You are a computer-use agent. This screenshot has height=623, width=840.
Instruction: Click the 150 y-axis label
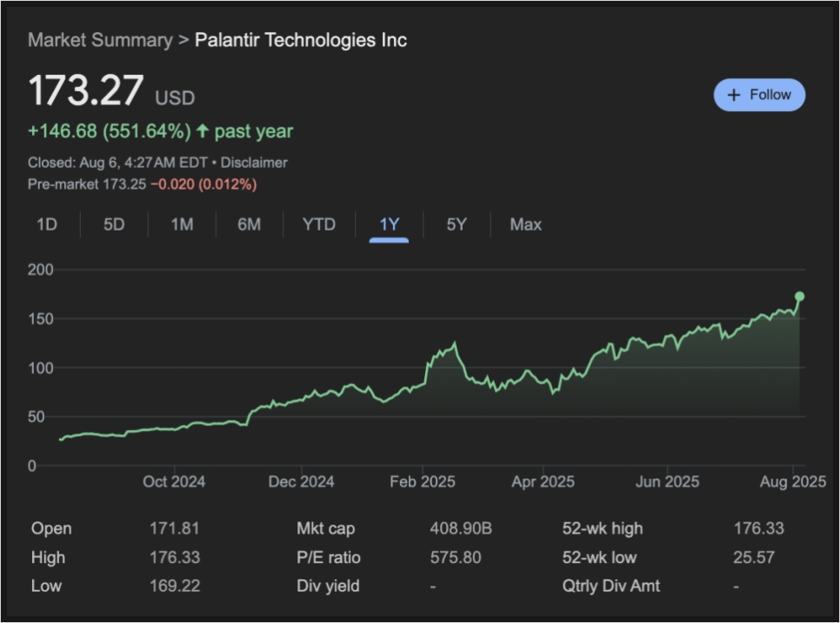click(41, 319)
